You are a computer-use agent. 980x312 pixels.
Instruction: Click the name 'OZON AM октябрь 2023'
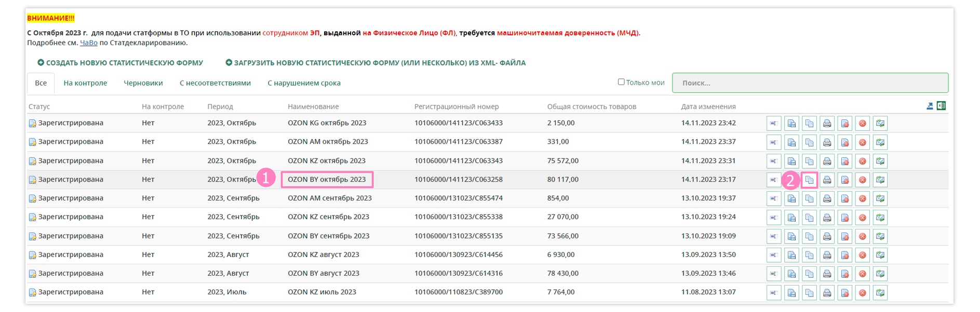click(328, 142)
